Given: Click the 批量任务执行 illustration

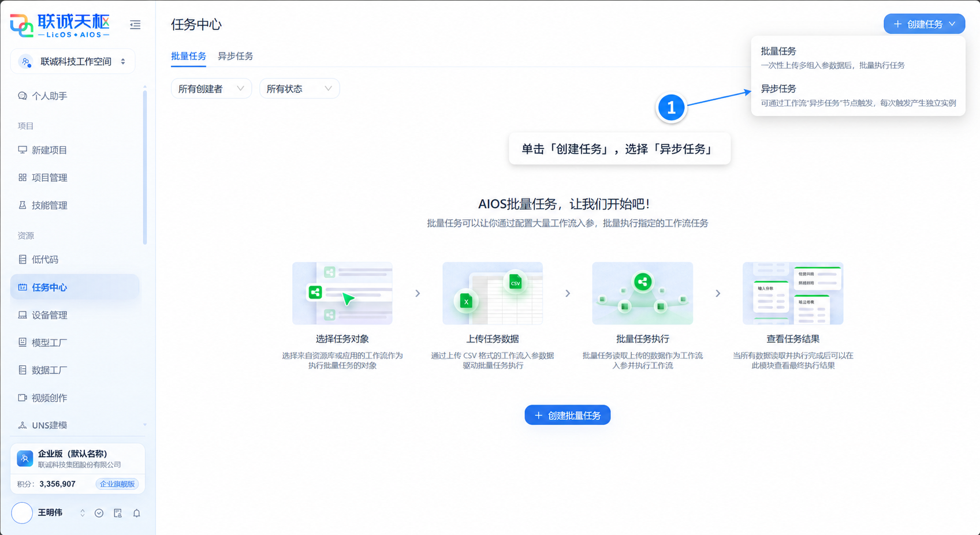Looking at the screenshot, I should pyautogui.click(x=643, y=293).
